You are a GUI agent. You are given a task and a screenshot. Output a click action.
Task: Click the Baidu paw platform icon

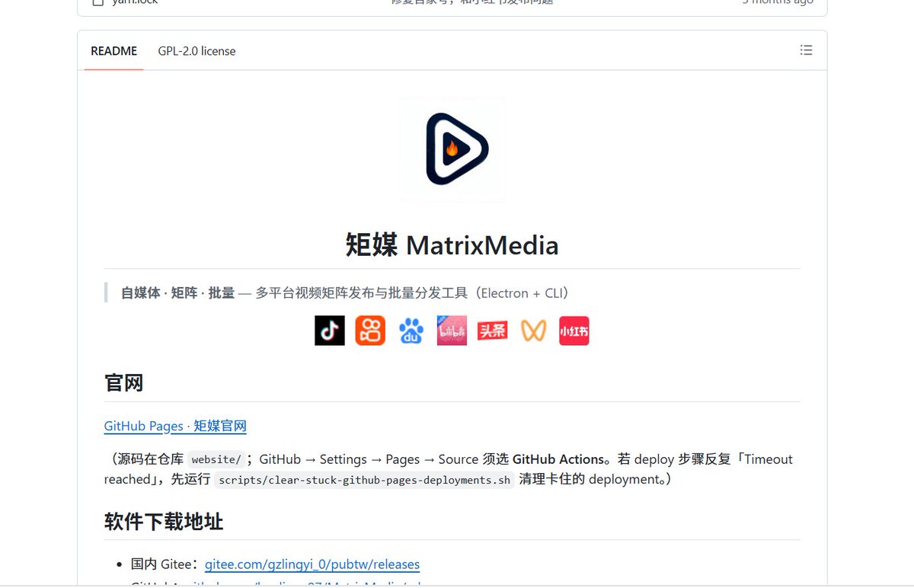(411, 331)
